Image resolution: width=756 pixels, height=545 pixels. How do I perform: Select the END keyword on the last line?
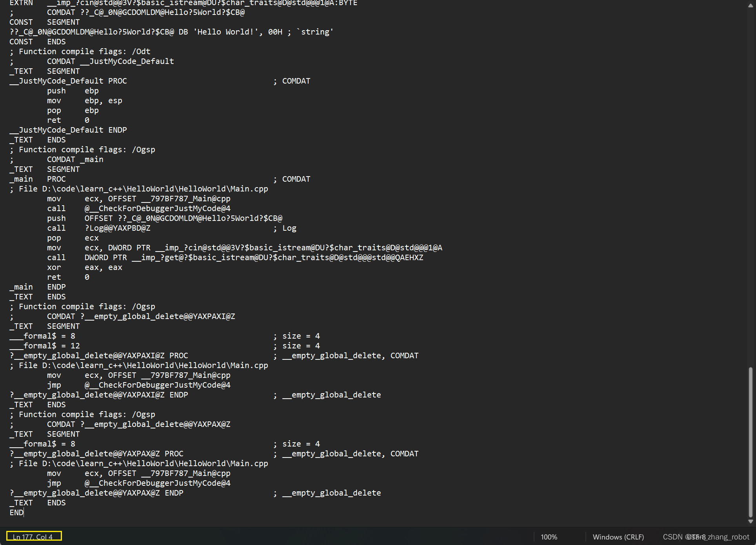click(x=16, y=512)
